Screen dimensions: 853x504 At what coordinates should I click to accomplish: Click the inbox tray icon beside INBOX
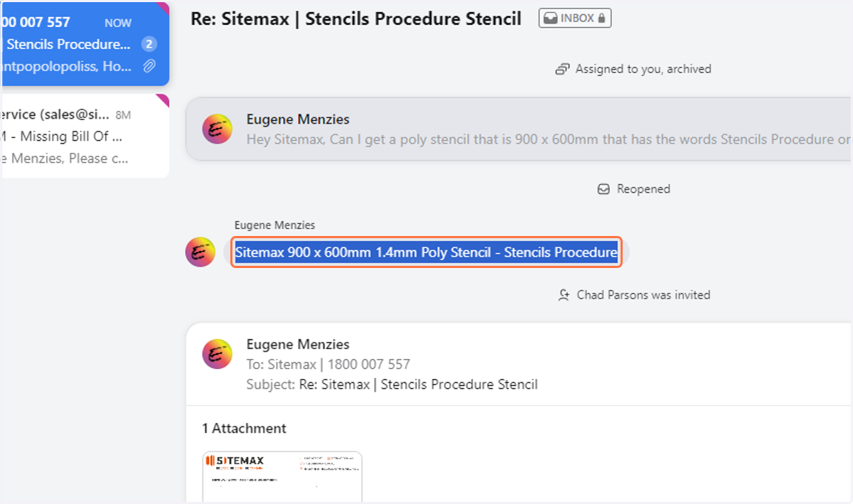(x=551, y=18)
